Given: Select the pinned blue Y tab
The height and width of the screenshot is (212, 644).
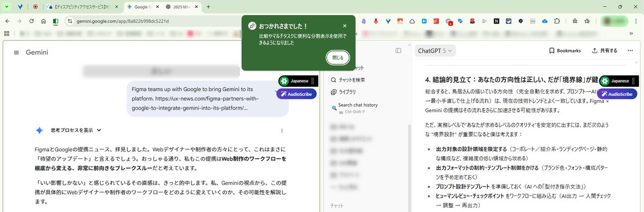Looking at the screenshot, I should pyautogui.click(x=20, y=7).
